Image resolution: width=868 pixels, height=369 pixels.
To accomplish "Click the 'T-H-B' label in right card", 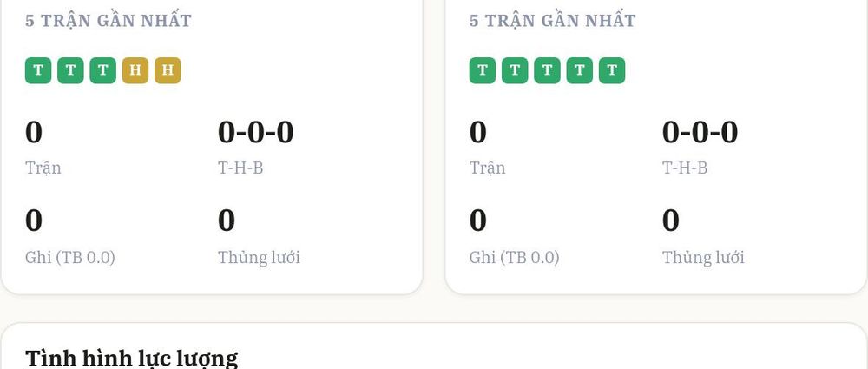I will click(x=685, y=168).
